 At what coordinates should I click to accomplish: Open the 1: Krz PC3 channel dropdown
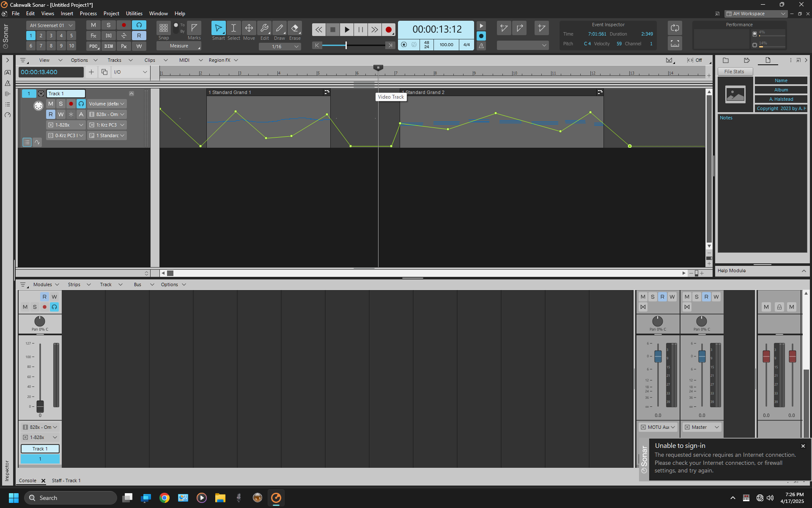click(107, 125)
